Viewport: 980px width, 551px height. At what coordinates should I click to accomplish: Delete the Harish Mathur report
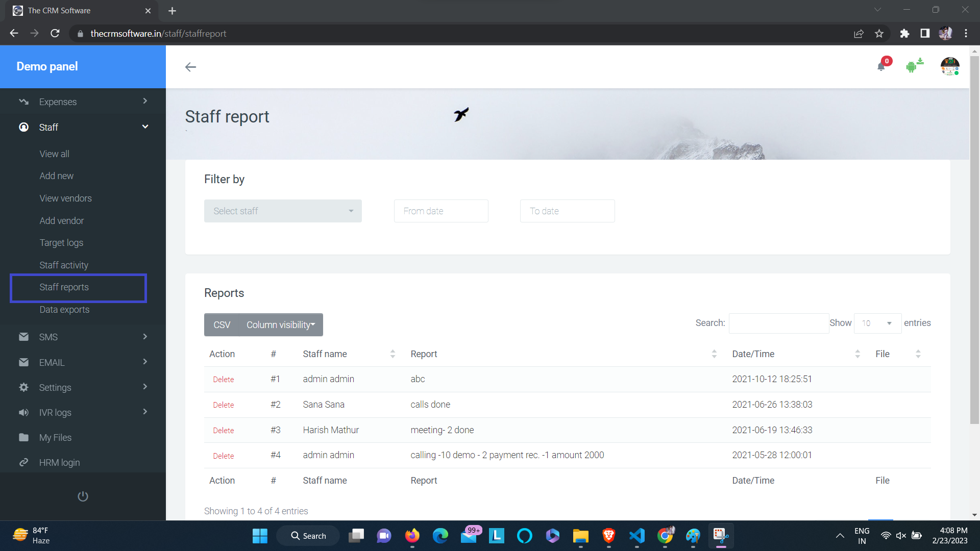tap(223, 431)
